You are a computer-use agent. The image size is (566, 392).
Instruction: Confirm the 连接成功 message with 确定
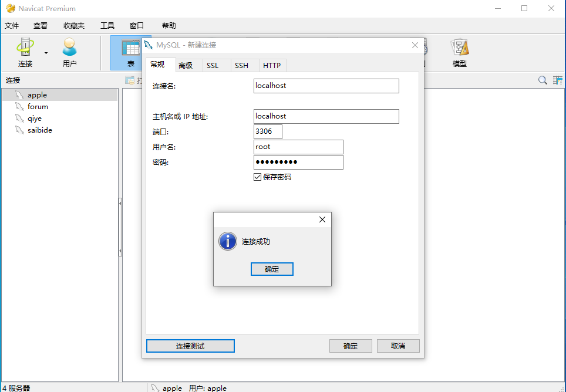pos(272,269)
